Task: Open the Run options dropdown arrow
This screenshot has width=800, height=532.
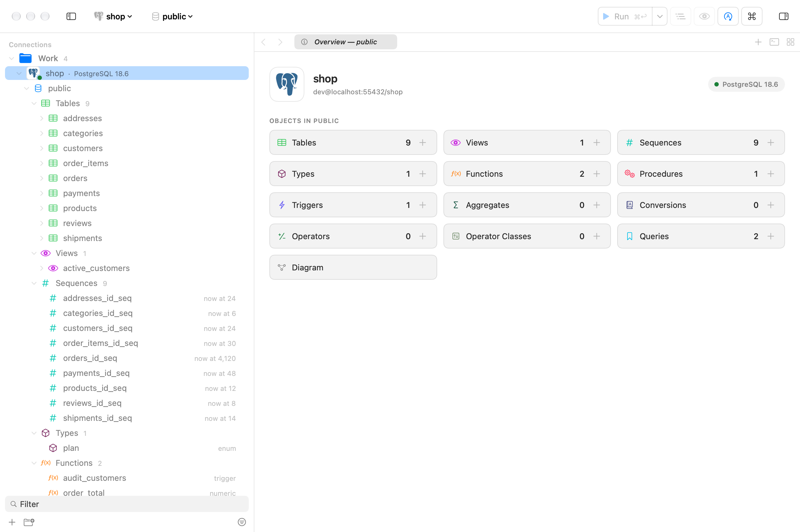Action: point(659,16)
